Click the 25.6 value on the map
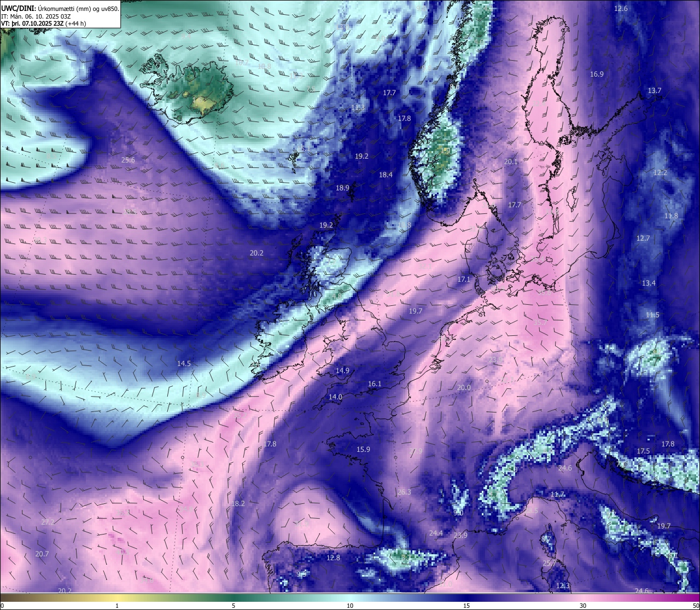Image resolution: width=700 pixels, height=610 pixels. click(x=128, y=160)
